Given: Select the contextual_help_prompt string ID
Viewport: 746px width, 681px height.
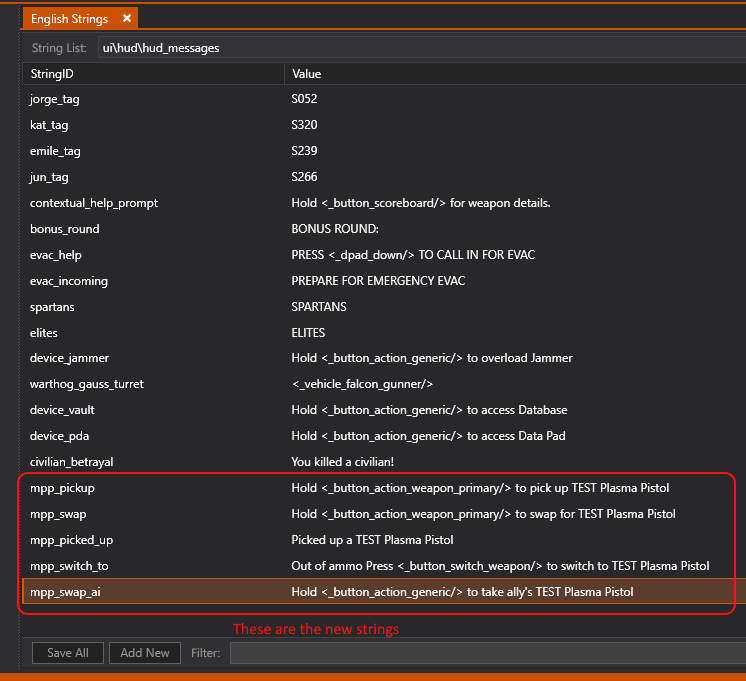Looking at the screenshot, I should (94, 203).
